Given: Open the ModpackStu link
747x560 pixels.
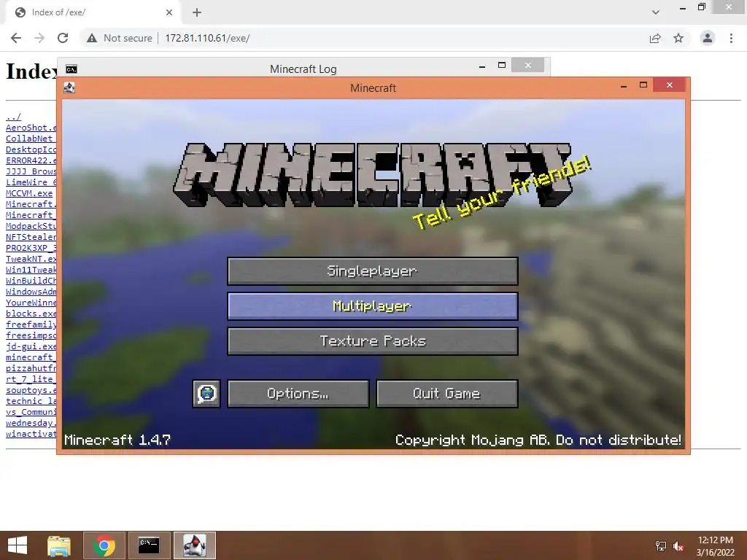Looking at the screenshot, I should click(x=31, y=226).
